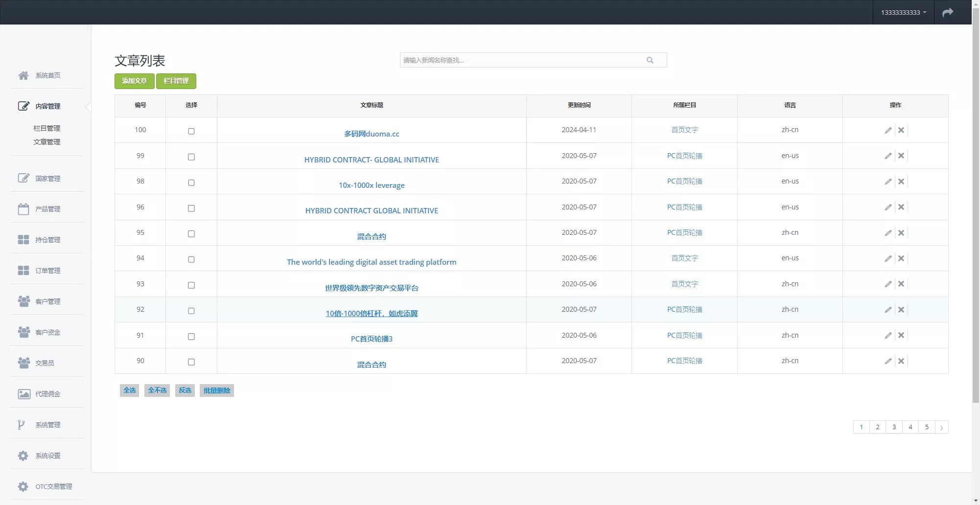Go to next page with pagination arrow
The width and height of the screenshot is (980, 505).
(x=941, y=427)
